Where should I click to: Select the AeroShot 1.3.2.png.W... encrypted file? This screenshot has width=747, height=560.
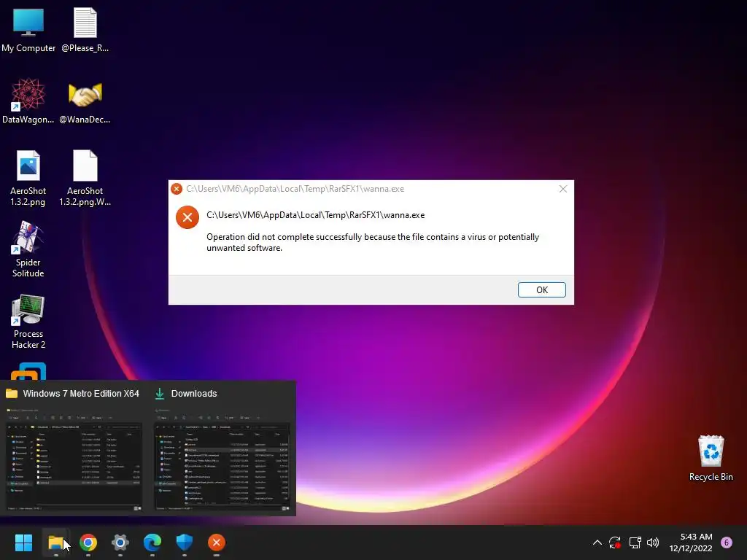point(85,179)
